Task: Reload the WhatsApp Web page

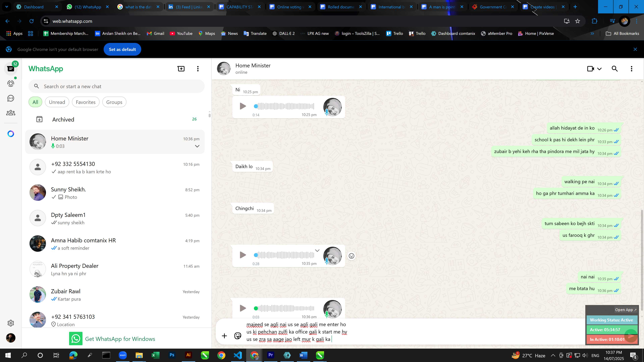Action: point(32,21)
